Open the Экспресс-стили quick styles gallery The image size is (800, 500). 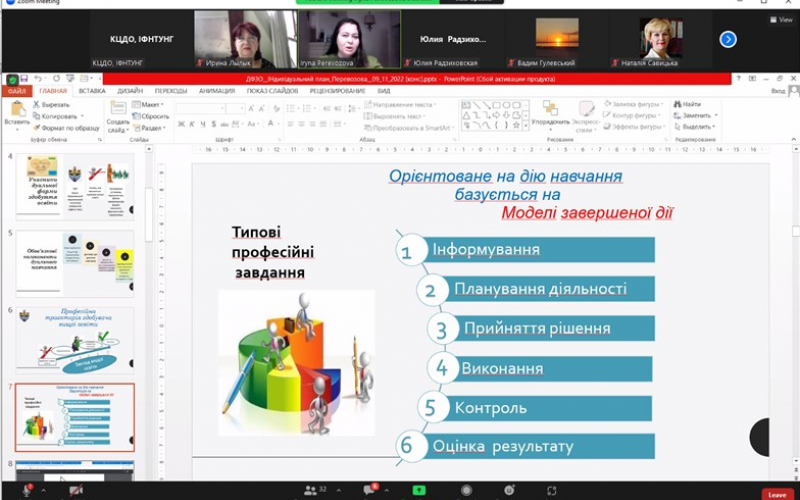586,116
